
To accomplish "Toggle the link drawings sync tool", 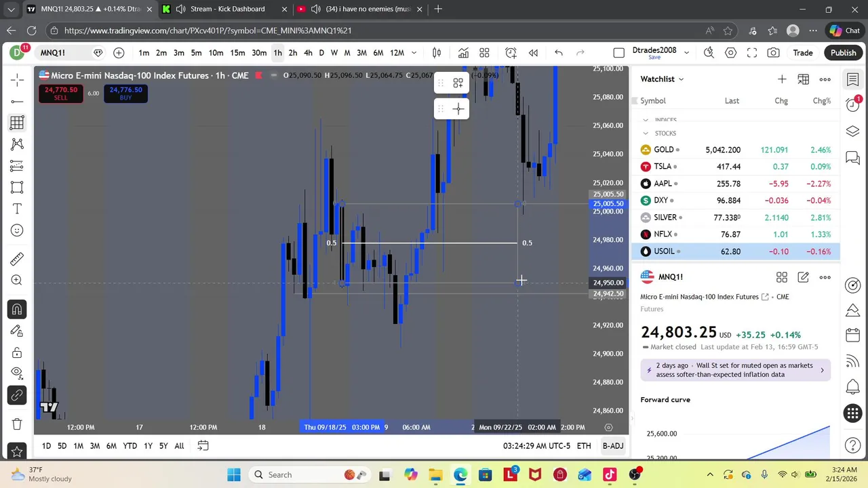I will 17,395.
